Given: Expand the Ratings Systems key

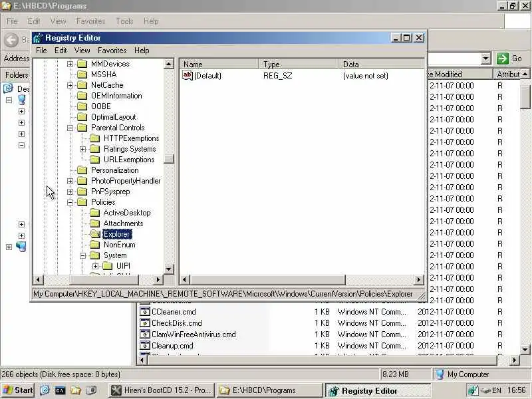Looking at the screenshot, I should coord(82,149).
